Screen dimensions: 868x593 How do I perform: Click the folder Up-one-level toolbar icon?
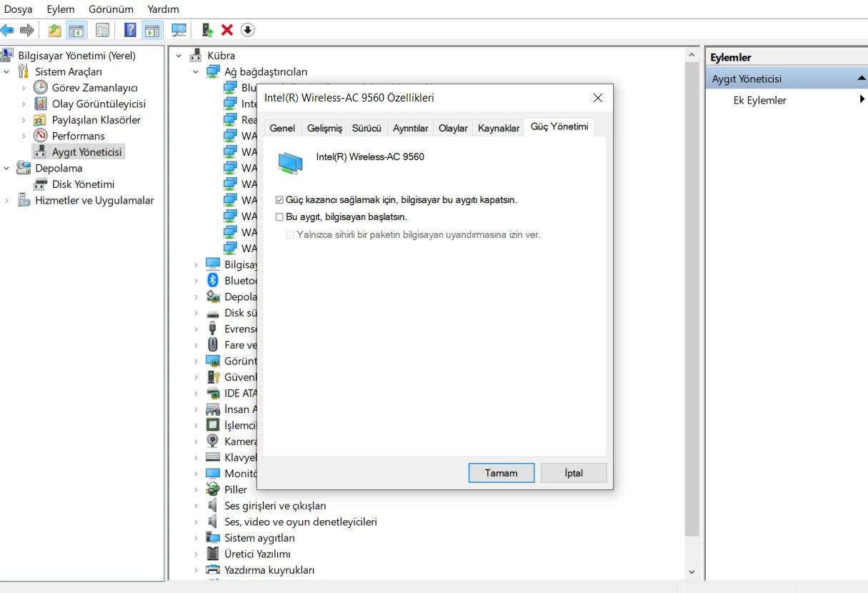pyautogui.click(x=54, y=30)
